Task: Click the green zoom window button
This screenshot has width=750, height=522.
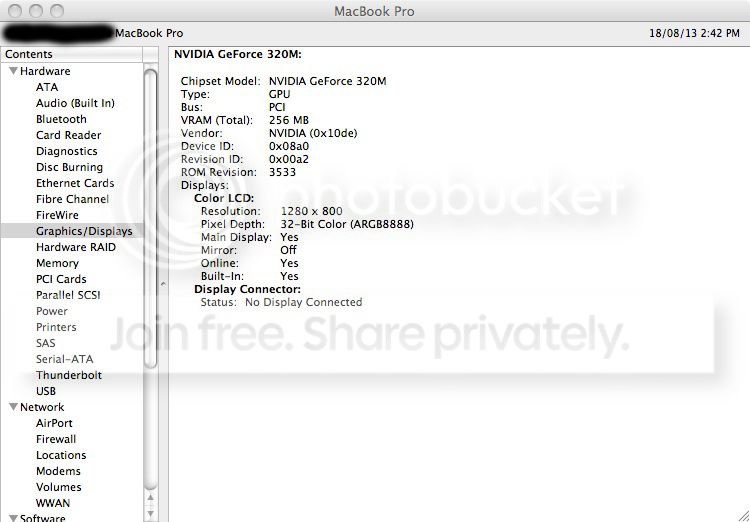Action: (x=57, y=11)
